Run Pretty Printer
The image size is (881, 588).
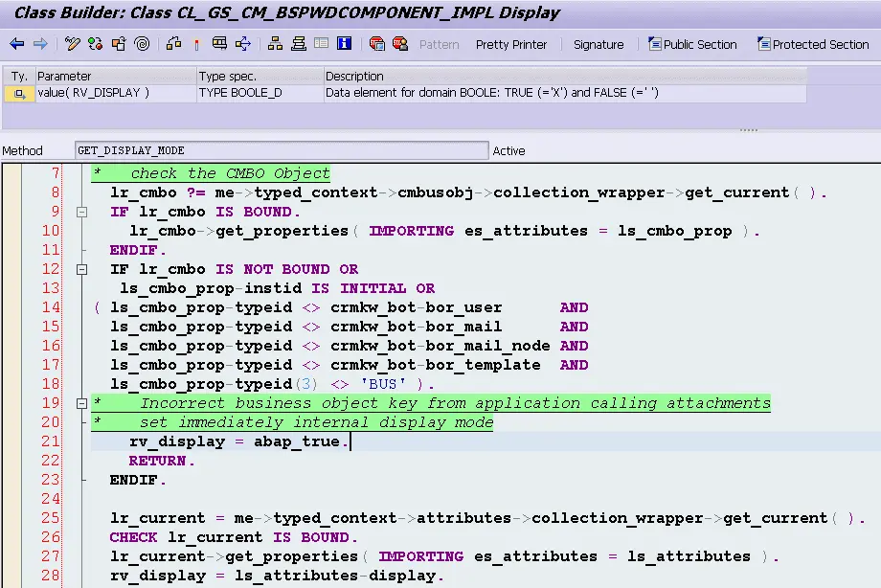pyautogui.click(x=511, y=44)
